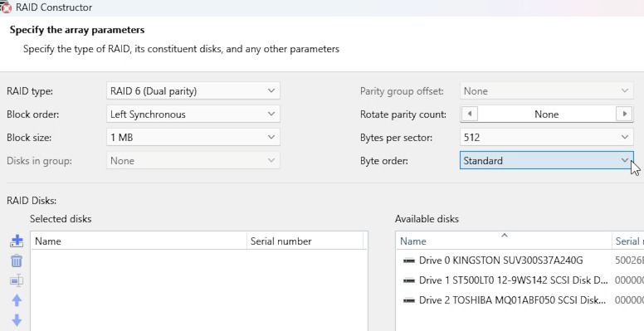Select Drive 0 KINGSTON SUV300S37A240G
This screenshot has width=644, height=331.
pos(500,260)
